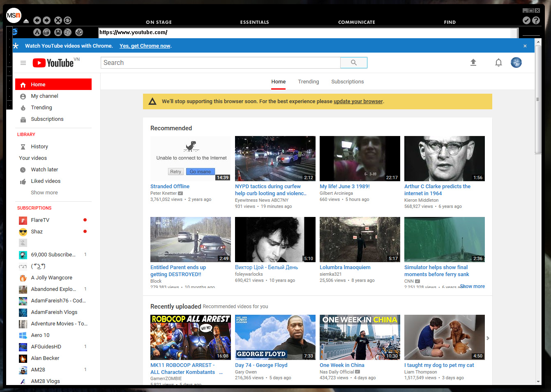This screenshot has height=392, width=551.
Task: Click Shaz channel avatar
Action: coord(23,232)
